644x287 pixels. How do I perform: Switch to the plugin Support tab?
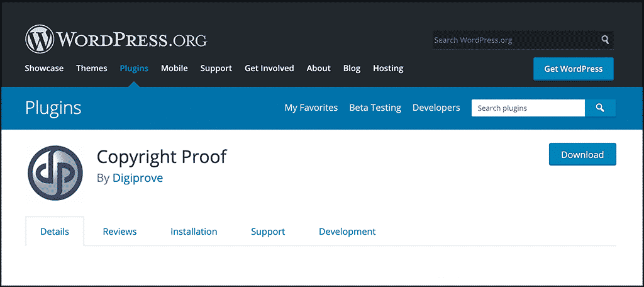pos(268,232)
